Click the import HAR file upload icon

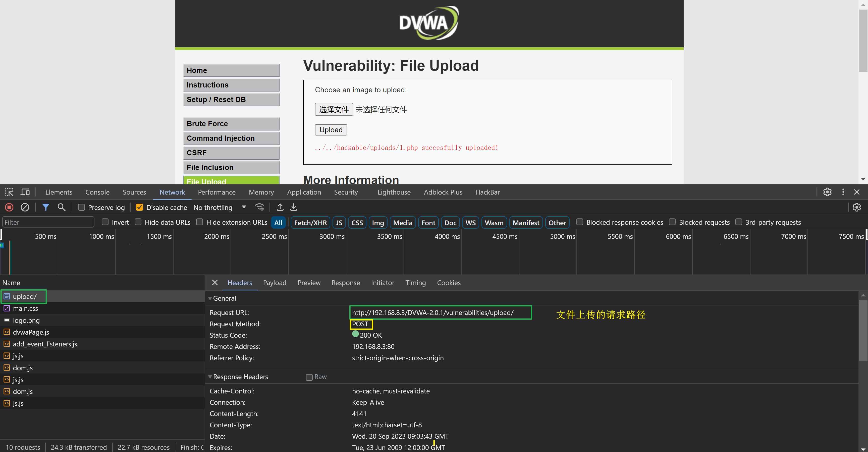coord(280,207)
